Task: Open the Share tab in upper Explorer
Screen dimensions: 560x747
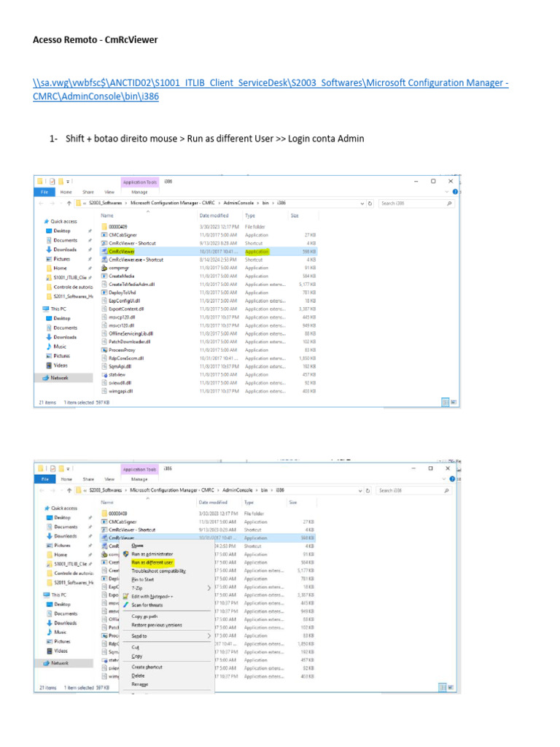Action: click(x=88, y=192)
